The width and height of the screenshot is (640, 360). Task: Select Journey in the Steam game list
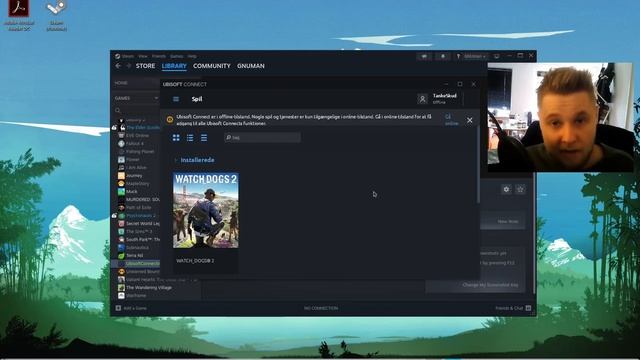(x=134, y=176)
